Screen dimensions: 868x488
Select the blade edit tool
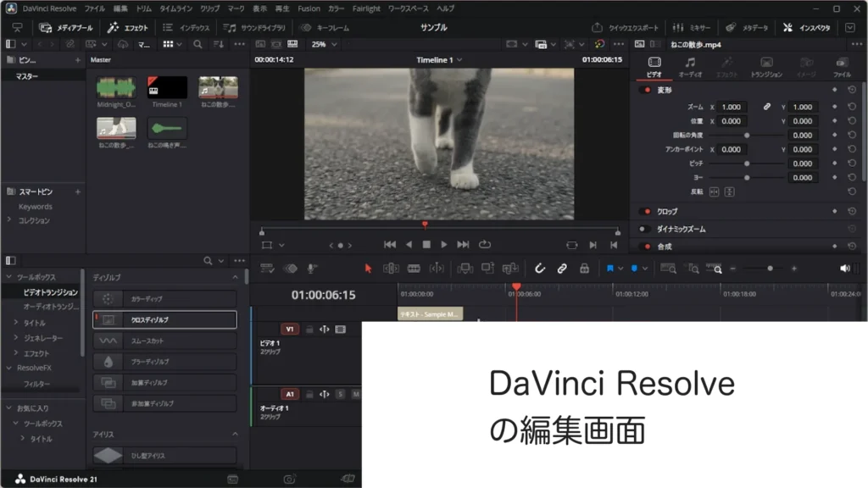click(414, 269)
